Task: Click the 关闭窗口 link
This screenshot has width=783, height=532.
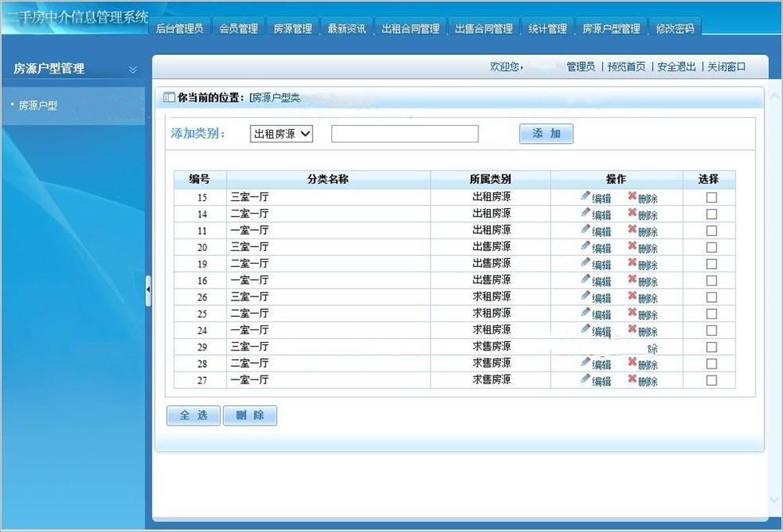Action: pos(726,66)
